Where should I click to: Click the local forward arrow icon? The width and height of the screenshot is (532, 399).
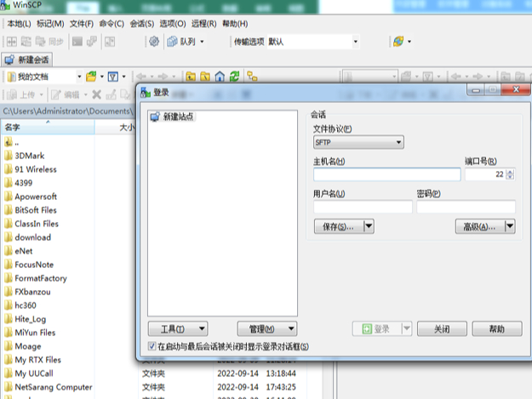[163, 77]
